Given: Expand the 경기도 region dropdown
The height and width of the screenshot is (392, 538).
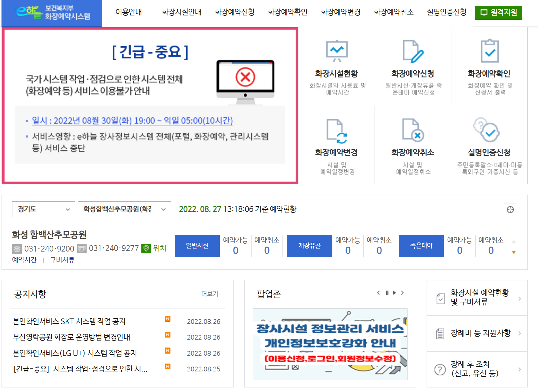Looking at the screenshot, I should (44, 209).
